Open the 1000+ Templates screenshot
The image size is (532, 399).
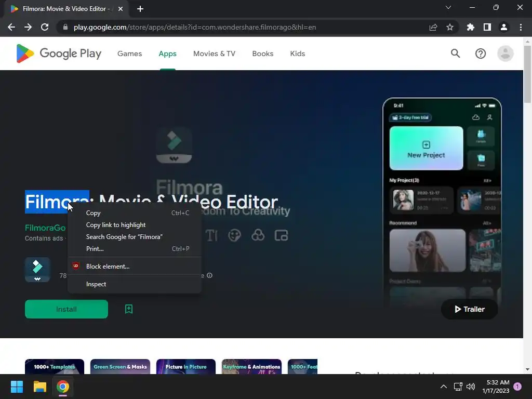click(x=54, y=366)
